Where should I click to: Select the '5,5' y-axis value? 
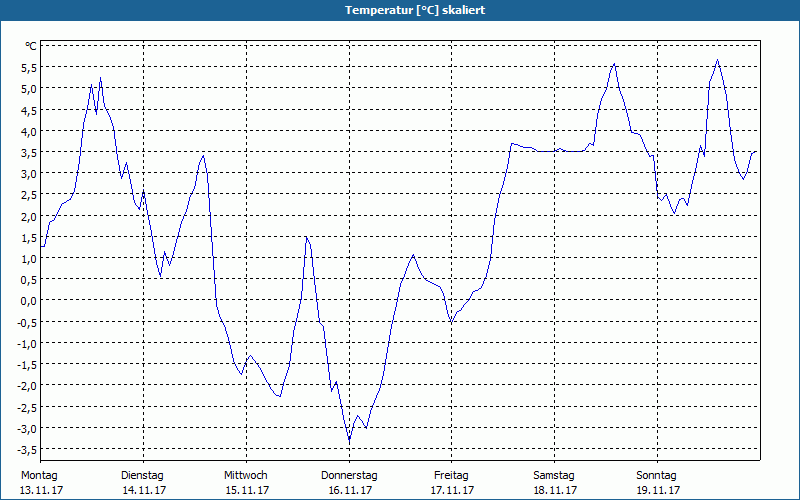[x=29, y=67]
